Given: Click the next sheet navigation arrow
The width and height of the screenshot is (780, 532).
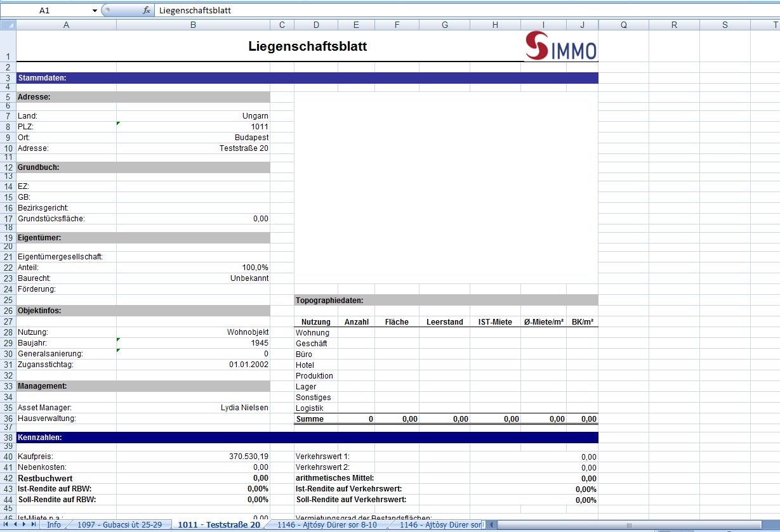Looking at the screenshot, I should pyautogui.click(x=25, y=524).
